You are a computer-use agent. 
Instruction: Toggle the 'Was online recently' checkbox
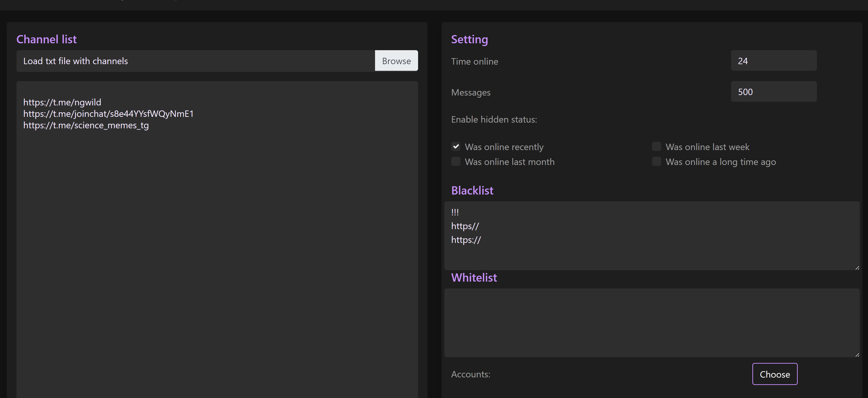(456, 147)
